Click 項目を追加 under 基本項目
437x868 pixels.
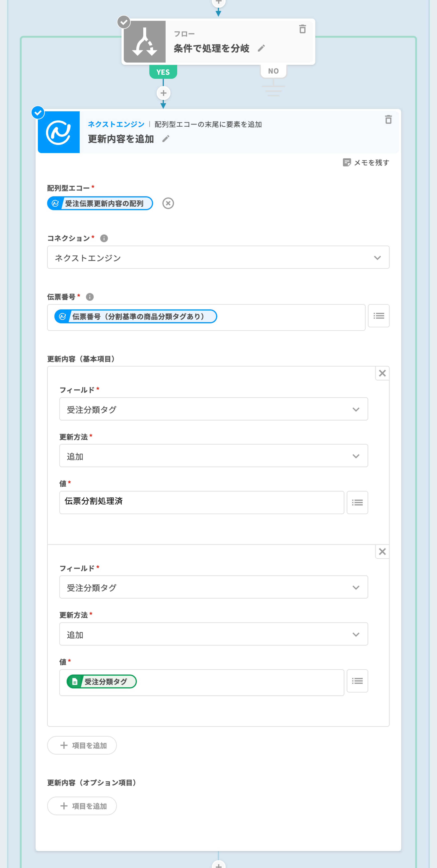(x=82, y=745)
